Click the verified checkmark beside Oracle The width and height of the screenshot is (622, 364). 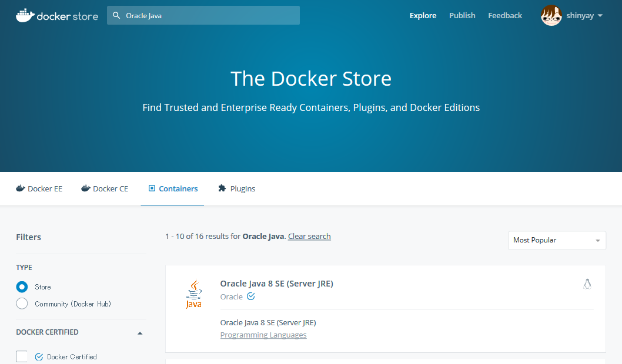pos(250,296)
